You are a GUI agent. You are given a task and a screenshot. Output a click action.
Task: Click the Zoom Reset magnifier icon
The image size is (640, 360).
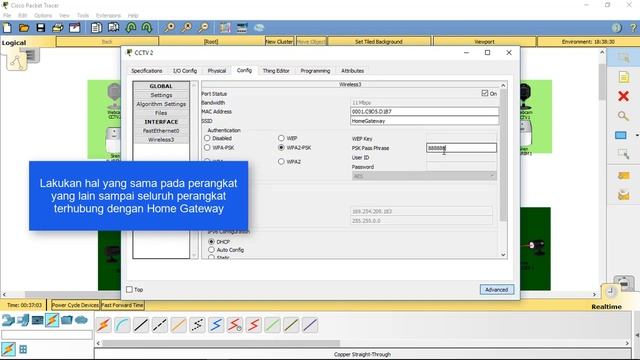point(187,28)
